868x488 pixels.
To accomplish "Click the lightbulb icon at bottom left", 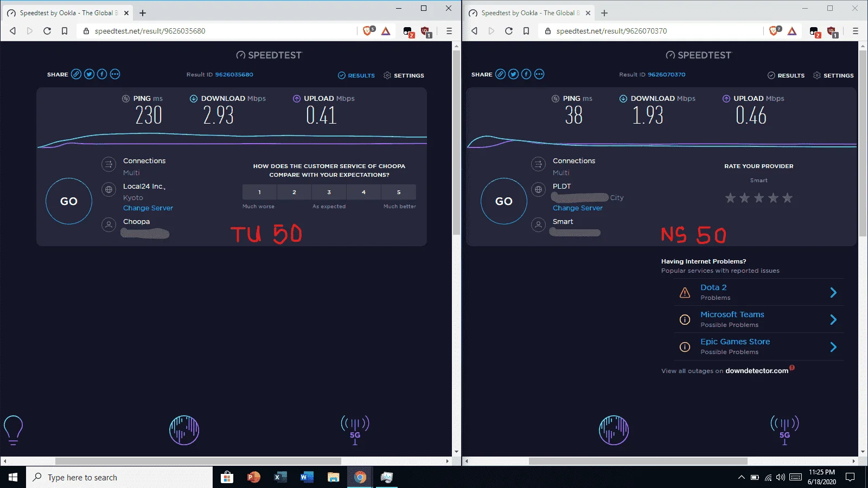I will (14, 430).
